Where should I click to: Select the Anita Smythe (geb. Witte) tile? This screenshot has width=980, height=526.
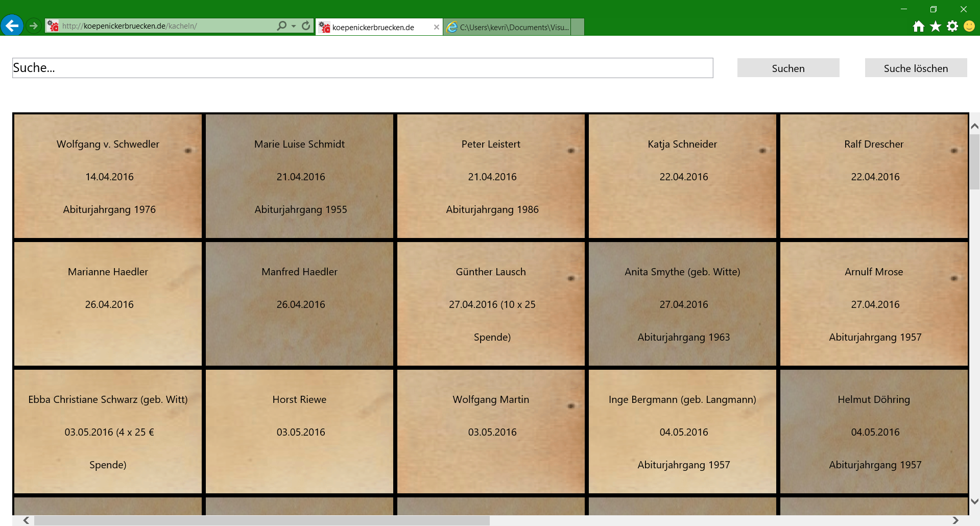(682, 303)
